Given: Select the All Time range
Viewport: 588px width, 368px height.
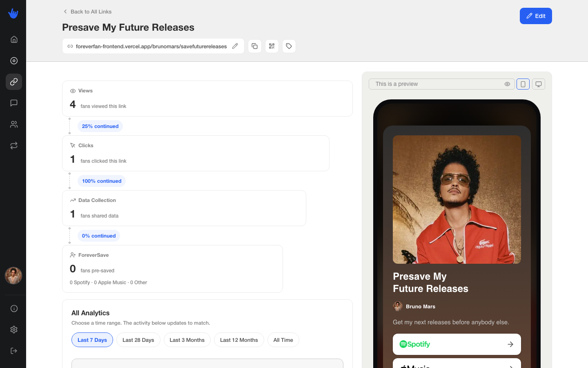Looking at the screenshot, I should coord(283,340).
